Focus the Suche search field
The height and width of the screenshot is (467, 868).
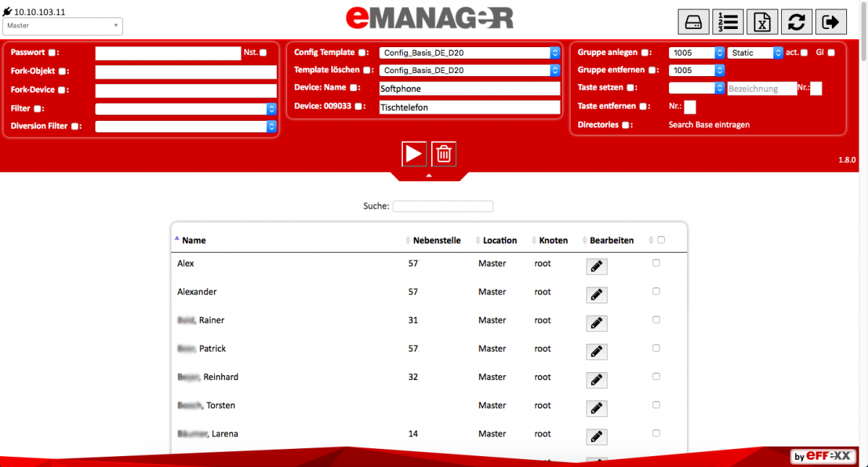click(x=443, y=206)
